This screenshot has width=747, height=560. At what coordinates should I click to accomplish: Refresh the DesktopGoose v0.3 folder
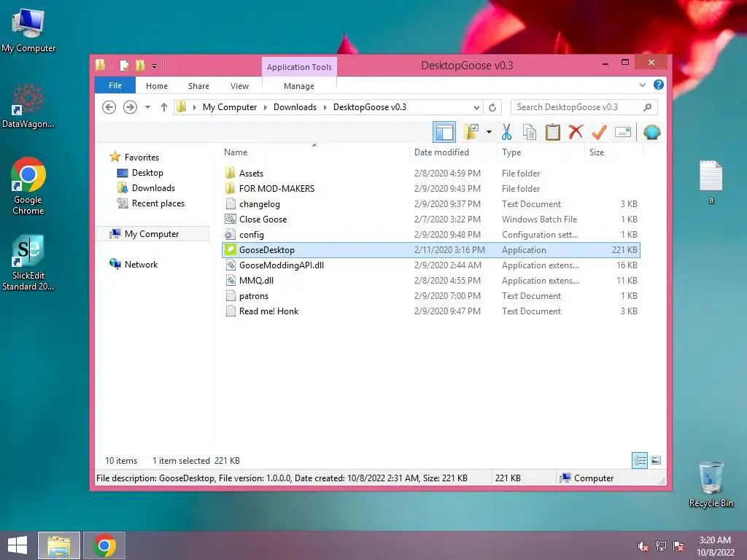click(x=492, y=107)
